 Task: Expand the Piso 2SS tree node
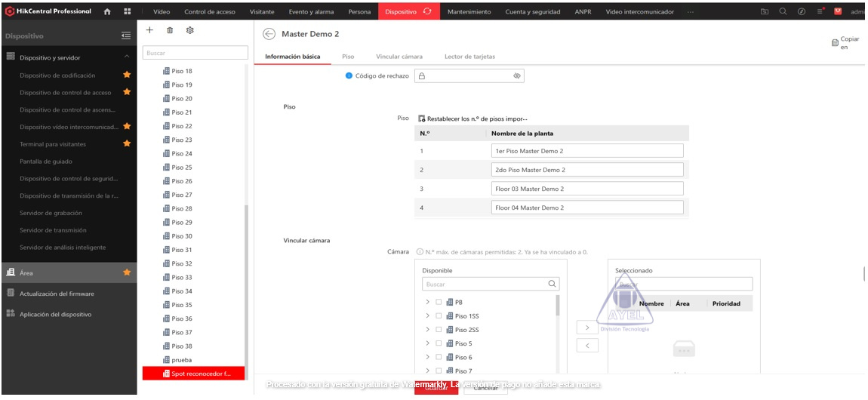(428, 330)
